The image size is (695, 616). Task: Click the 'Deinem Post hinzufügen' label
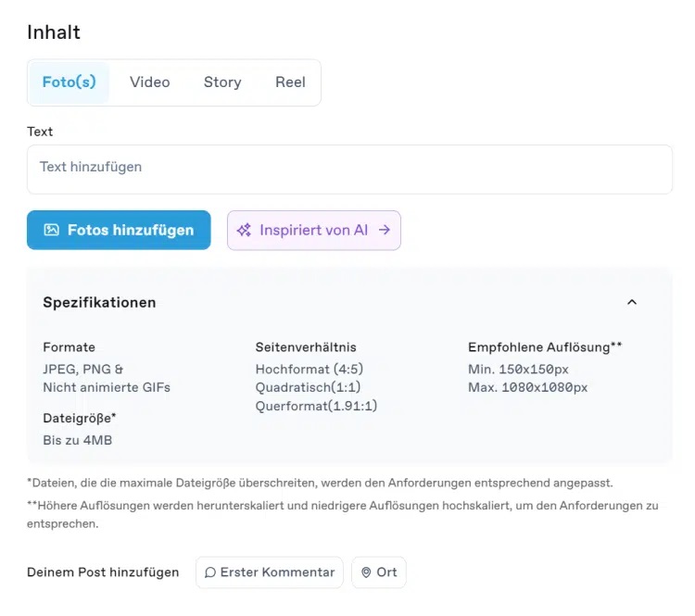pos(103,572)
